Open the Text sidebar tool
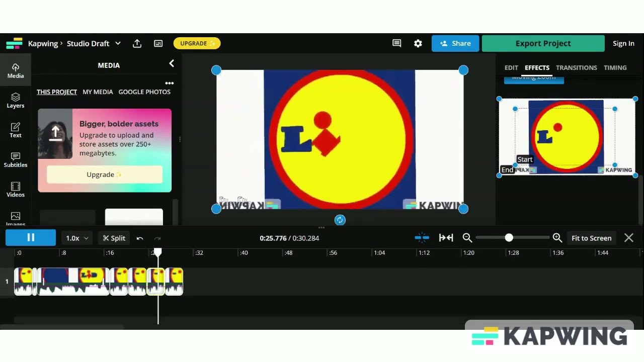 point(16,130)
